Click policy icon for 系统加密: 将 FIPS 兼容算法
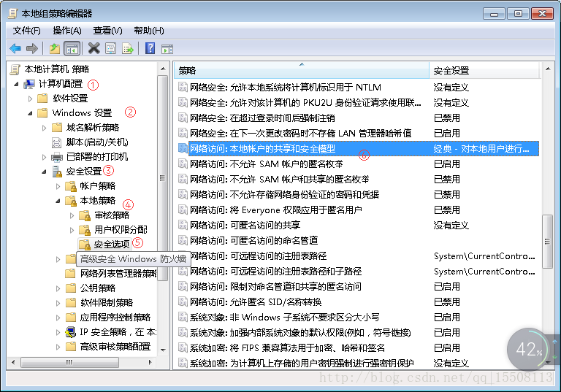The image size is (561, 392). pyautogui.click(x=183, y=347)
